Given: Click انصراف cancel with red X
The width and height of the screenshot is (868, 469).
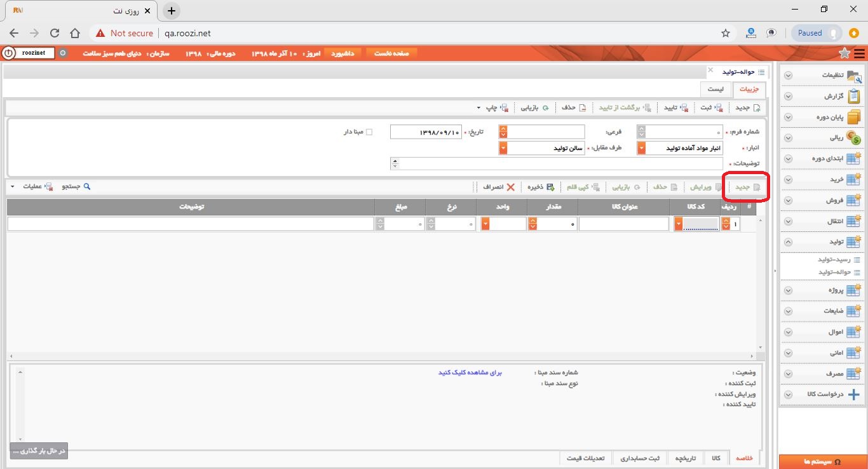Looking at the screenshot, I should (500, 187).
